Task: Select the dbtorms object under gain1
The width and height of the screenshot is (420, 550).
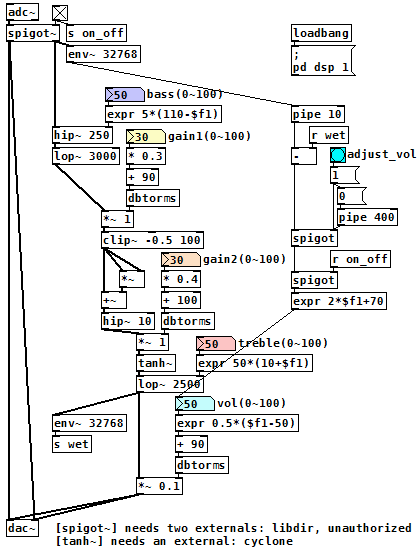Action: tap(153, 198)
